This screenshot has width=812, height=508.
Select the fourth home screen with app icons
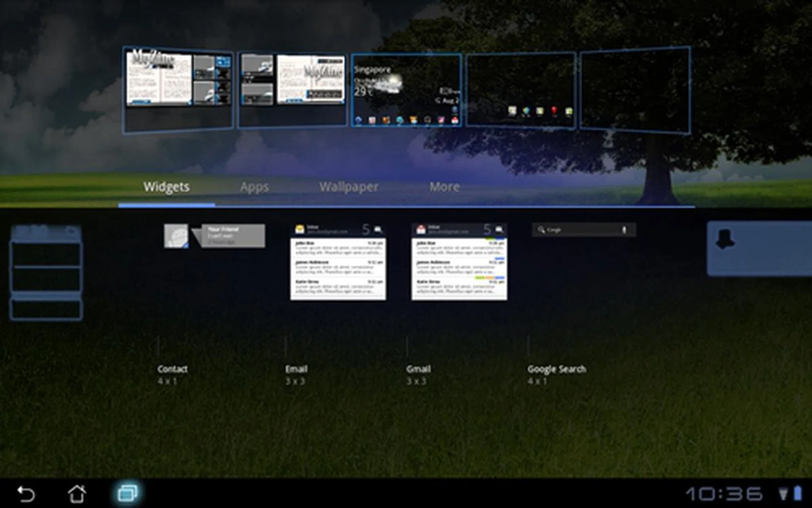(x=521, y=90)
